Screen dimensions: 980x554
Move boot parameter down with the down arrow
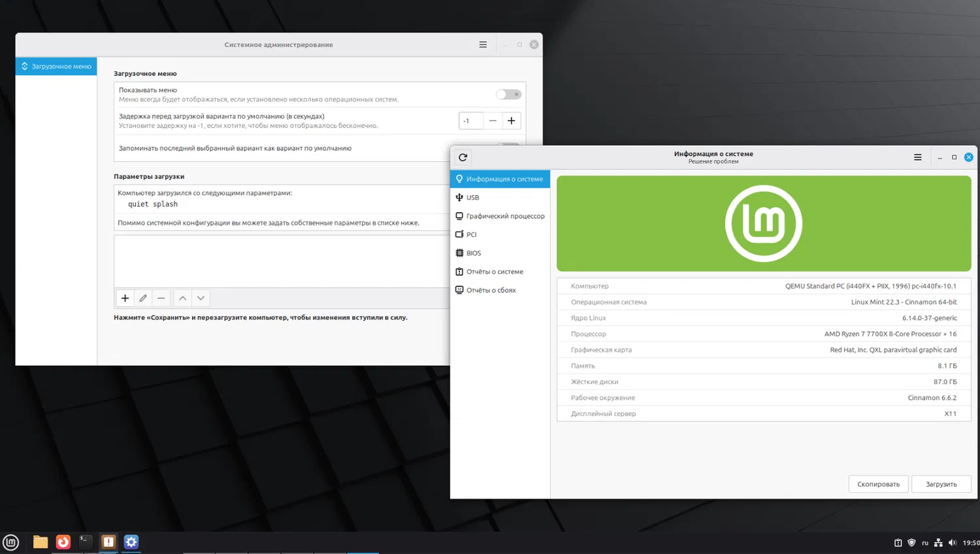(x=201, y=298)
